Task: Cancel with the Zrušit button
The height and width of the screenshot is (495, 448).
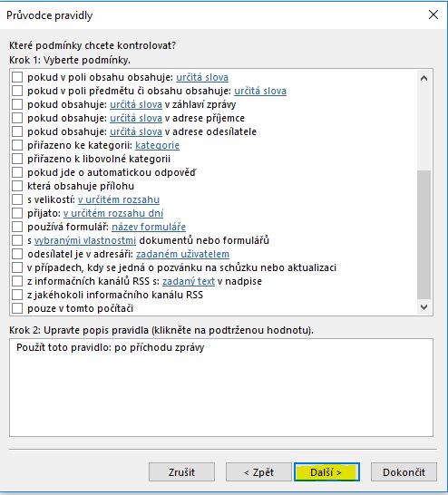Action: tap(181, 472)
